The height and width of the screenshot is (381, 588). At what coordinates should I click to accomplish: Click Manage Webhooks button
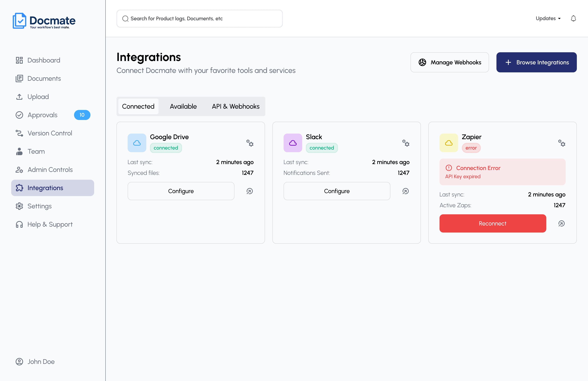click(x=449, y=62)
